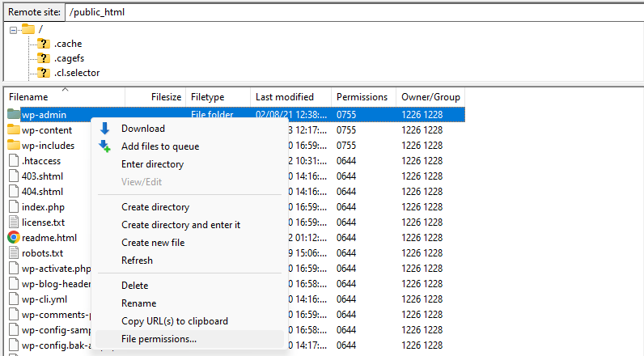Collapse the root directory tree node

(13, 29)
